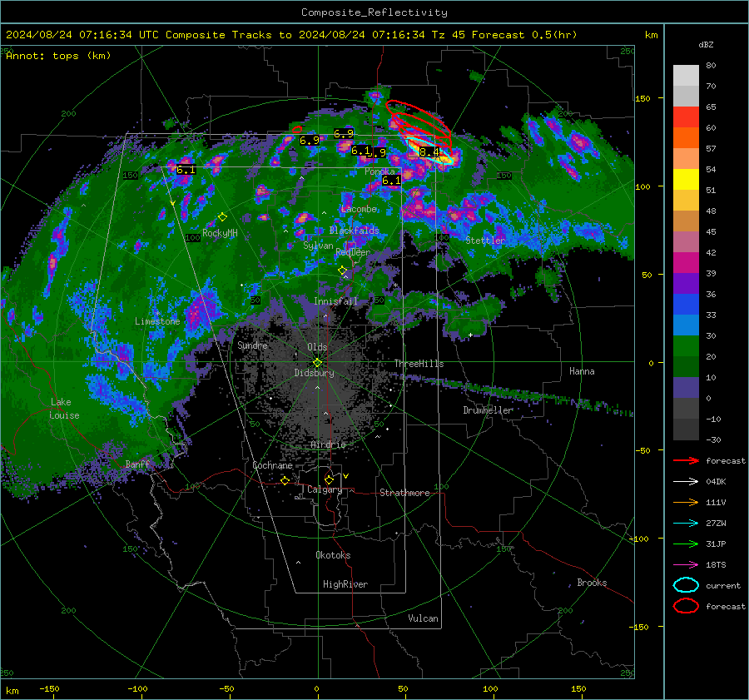
Task: Select the Blackfalds city label
Action: click(x=354, y=231)
